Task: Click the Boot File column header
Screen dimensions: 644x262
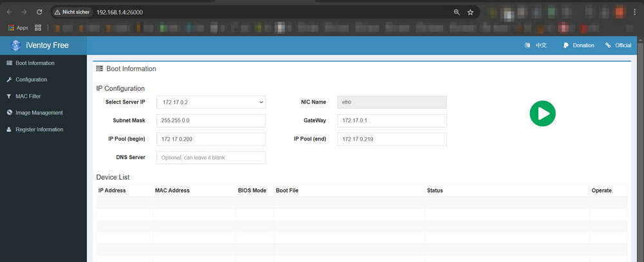Action: 287,191
